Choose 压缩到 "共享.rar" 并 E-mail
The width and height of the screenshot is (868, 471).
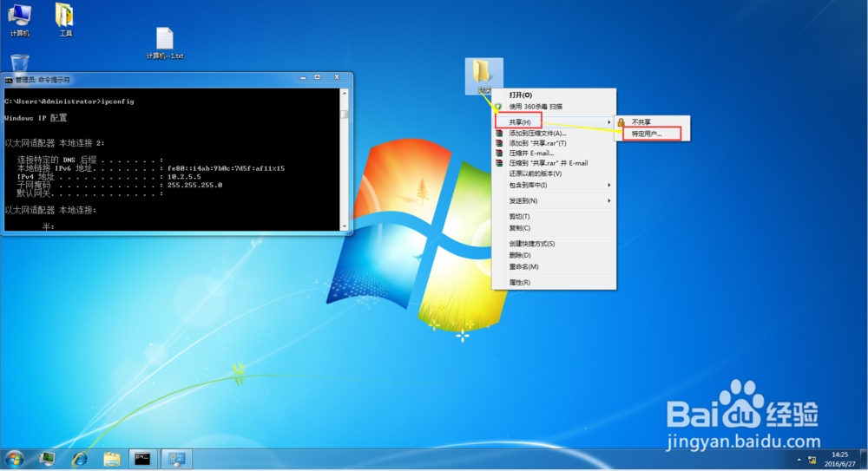[554, 163]
